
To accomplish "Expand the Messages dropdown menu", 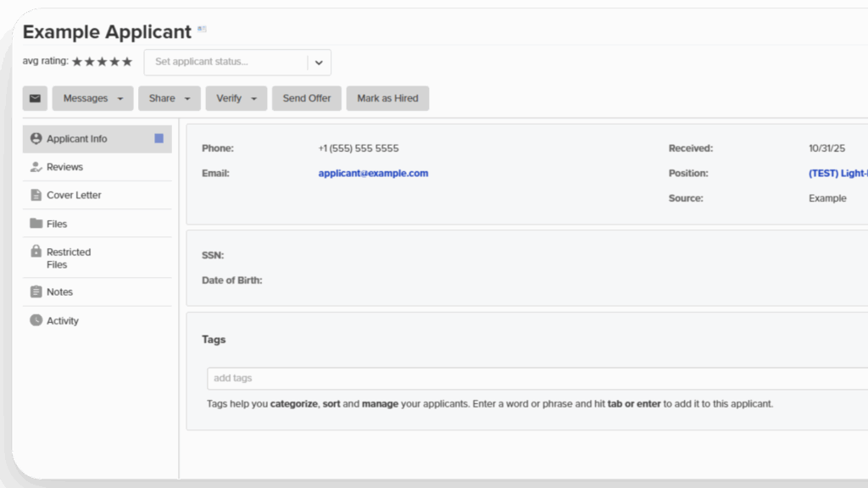I will click(x=92, y=98).
